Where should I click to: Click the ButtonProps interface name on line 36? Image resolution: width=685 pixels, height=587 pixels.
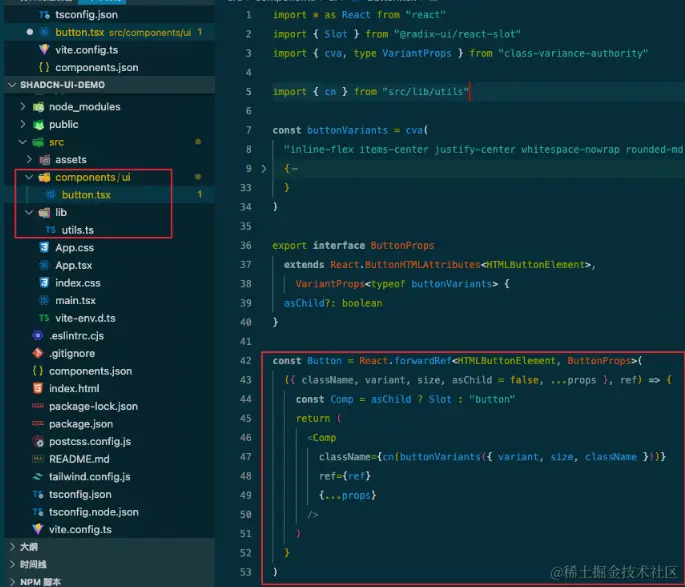point(402,245)
